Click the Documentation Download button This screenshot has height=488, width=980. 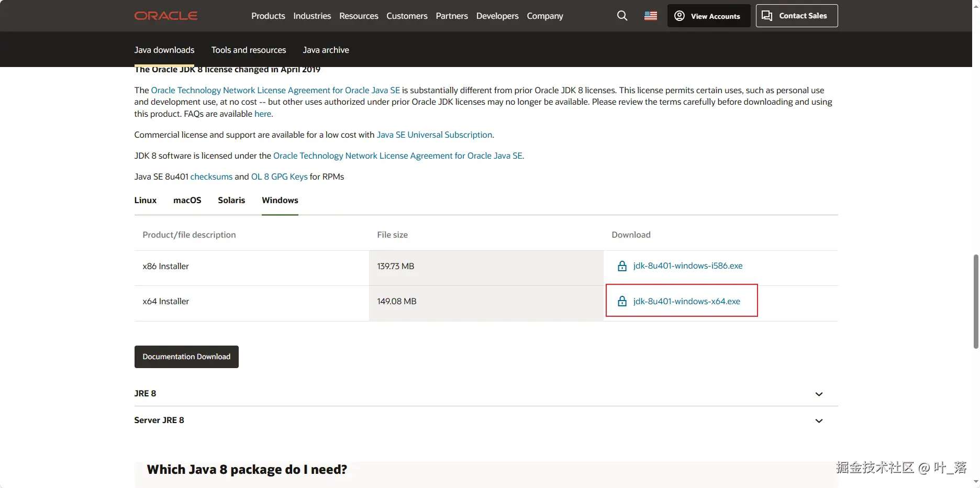point(186,357)
